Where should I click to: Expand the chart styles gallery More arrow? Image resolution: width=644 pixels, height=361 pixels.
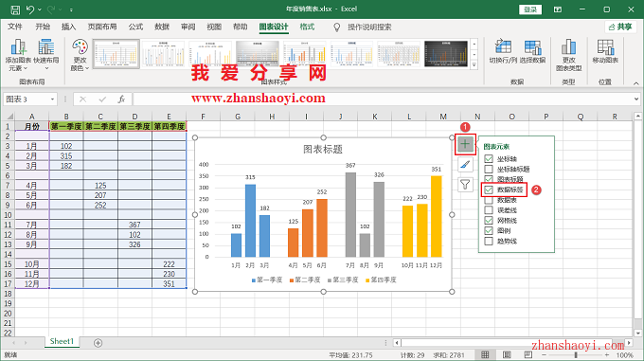point(474,64)
